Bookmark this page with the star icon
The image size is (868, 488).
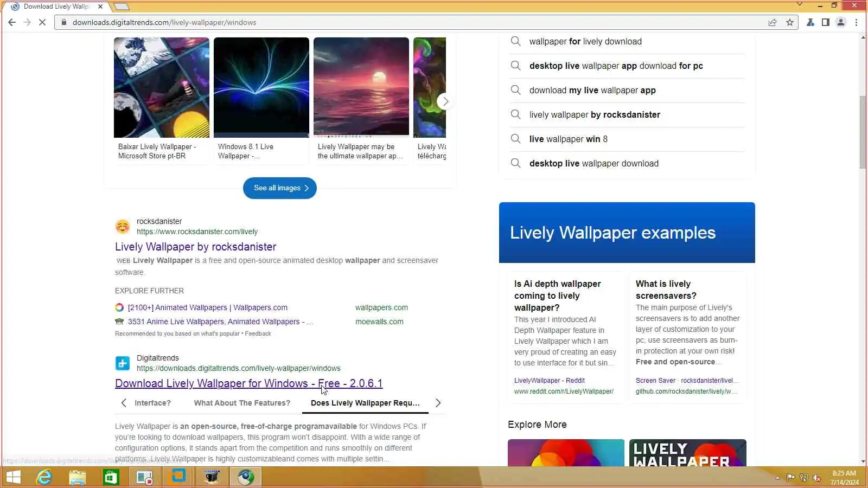click(790, 22)
